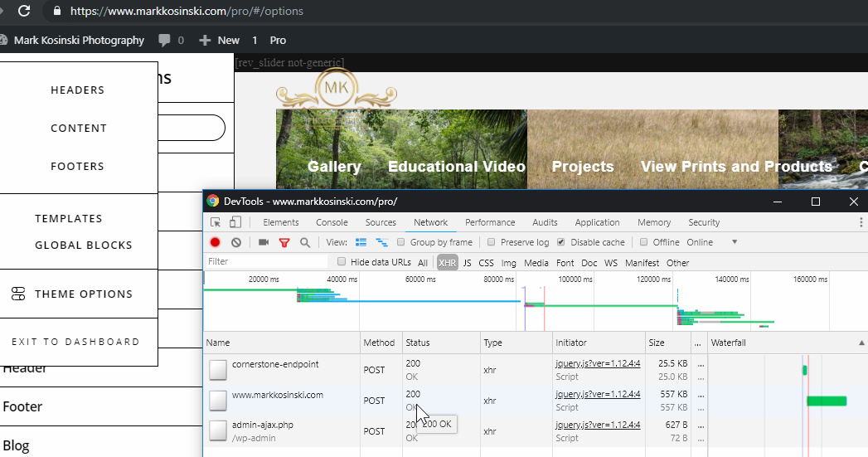The image size is (868, 457).
Task: Select the XHR filter type
Action: [448, 263]
